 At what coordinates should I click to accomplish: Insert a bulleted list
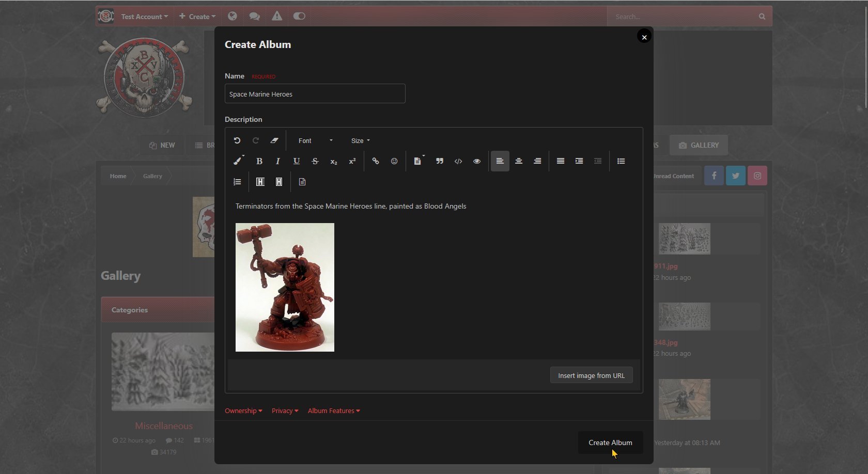pyautogui.click(x=621, y=161)
